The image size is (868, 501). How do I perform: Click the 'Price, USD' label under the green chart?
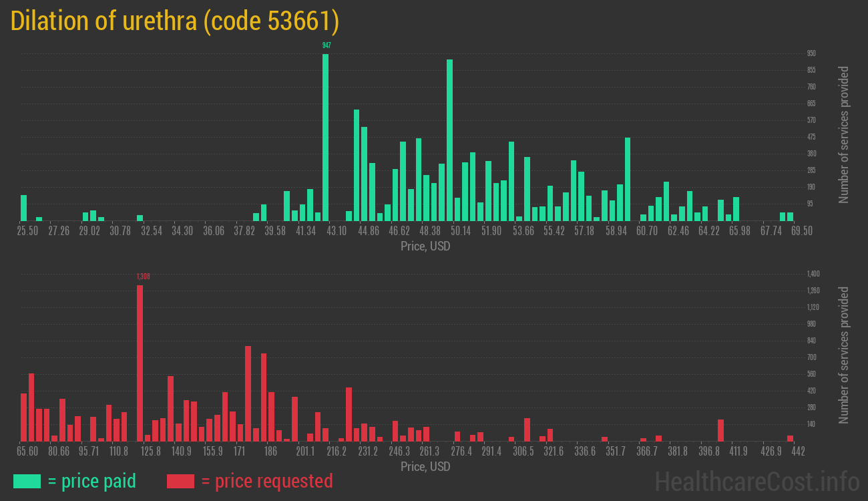tap(425, 246)
